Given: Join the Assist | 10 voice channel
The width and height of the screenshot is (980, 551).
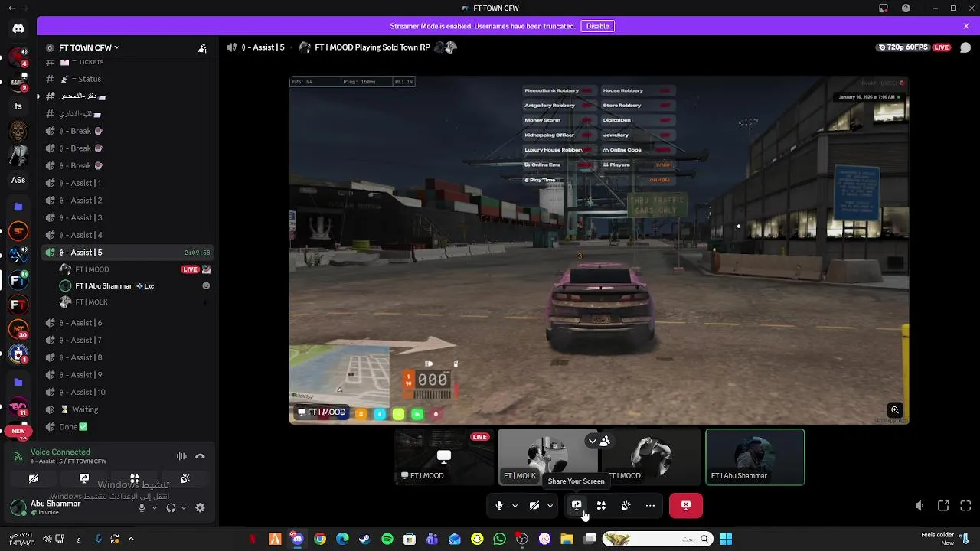Looking at the screenshot, I should pyautogui.click(x=128, y=392).
